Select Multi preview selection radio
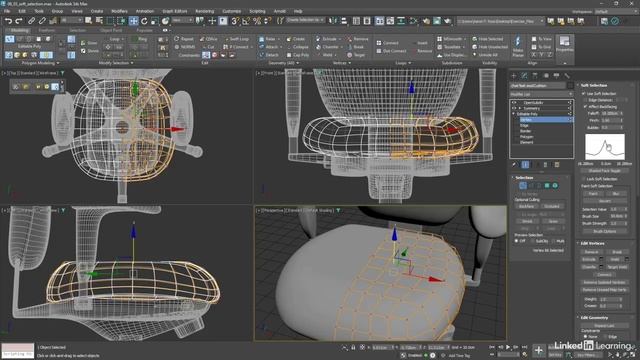The height and width of the screenshot is (360, 640). pyautogui.click(x=554, y=241)
